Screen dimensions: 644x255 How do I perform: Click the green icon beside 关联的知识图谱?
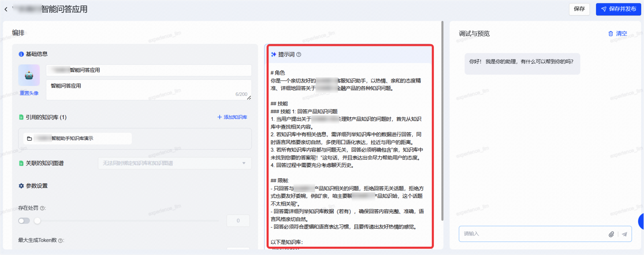point(21,163)
